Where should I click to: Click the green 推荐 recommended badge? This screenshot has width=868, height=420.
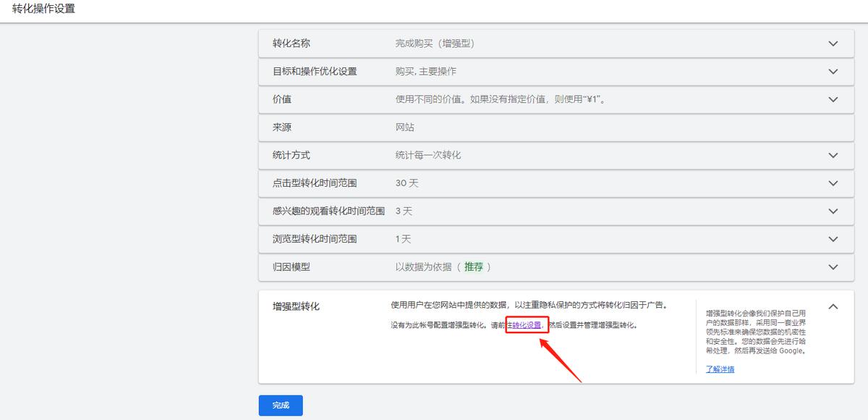coord(474,266)
